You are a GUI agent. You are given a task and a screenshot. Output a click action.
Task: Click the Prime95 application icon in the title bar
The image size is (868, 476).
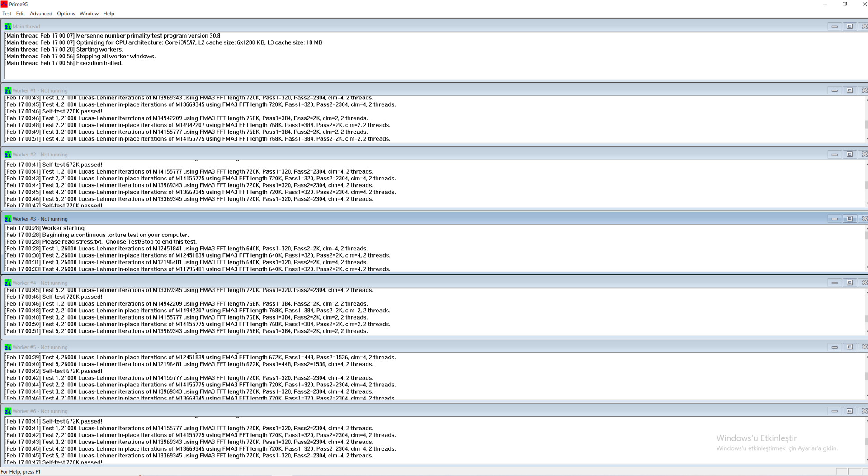tap(4, 4)
